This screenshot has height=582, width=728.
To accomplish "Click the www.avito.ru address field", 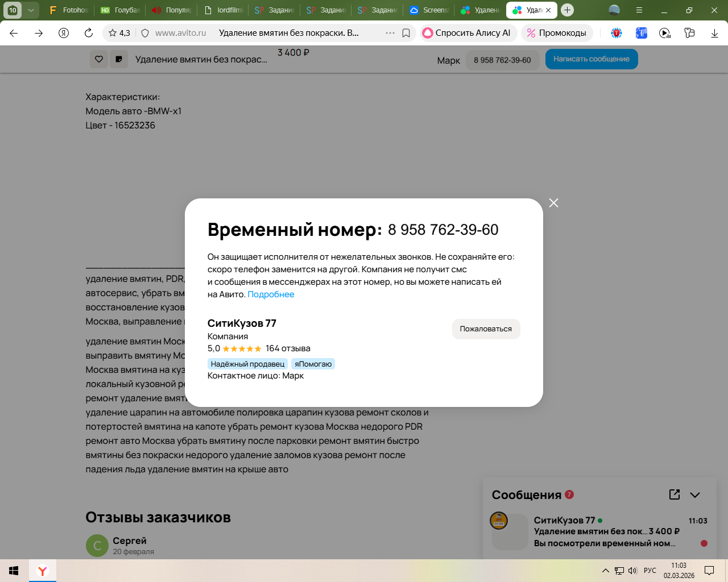I will point(181,33).
